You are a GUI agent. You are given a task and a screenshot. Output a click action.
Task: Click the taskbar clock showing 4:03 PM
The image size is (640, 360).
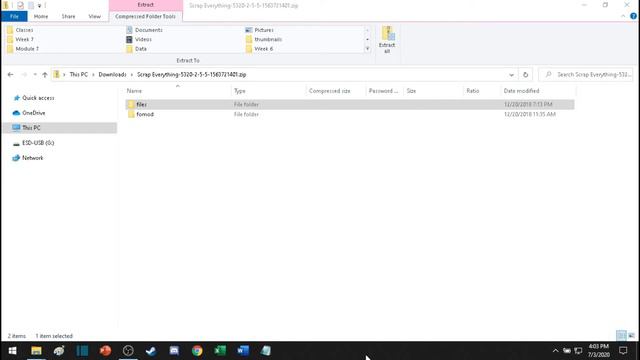coord(599,351)
